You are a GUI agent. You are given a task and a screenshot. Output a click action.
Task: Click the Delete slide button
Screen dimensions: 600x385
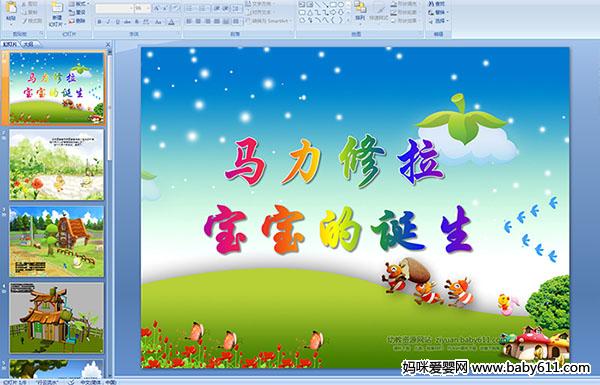click(x=78, y=21)
